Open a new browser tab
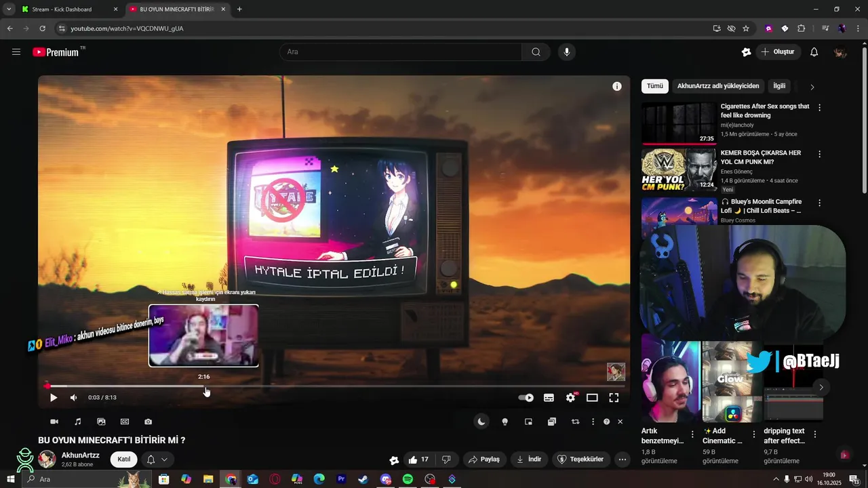 point(239,9)
